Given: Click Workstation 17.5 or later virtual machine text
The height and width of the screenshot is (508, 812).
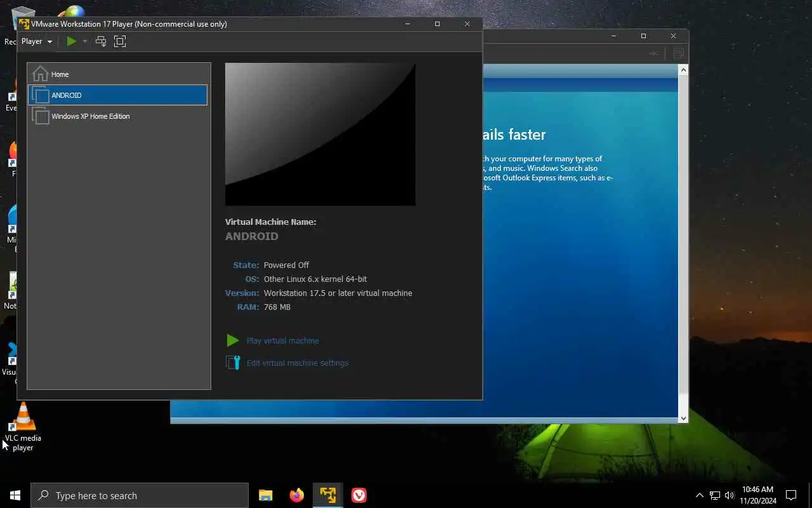Looking at the screenshot, I should click(x=338, y=293).
